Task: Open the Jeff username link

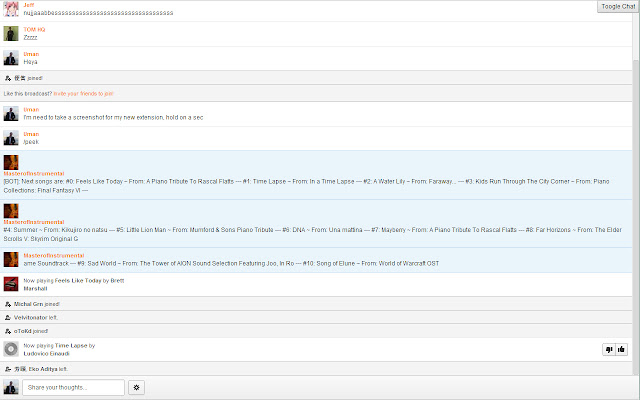Action: (28, 5)
